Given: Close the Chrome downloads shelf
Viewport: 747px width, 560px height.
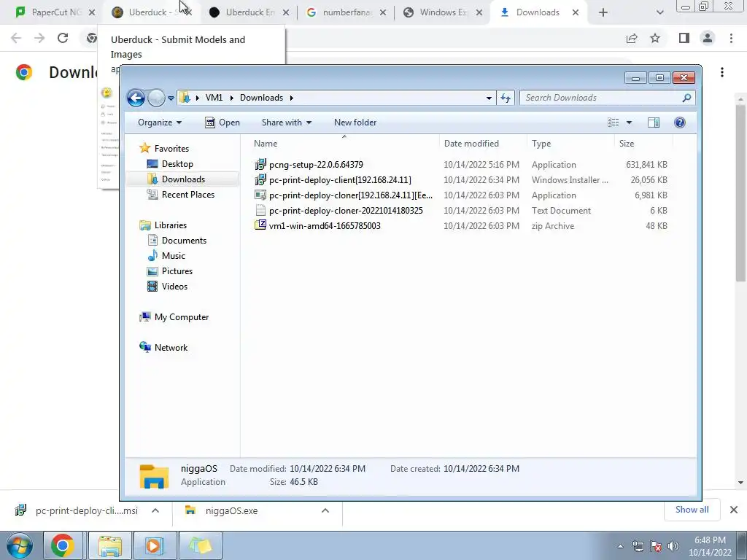Looking at the screenshot, I should click(734, 510).
